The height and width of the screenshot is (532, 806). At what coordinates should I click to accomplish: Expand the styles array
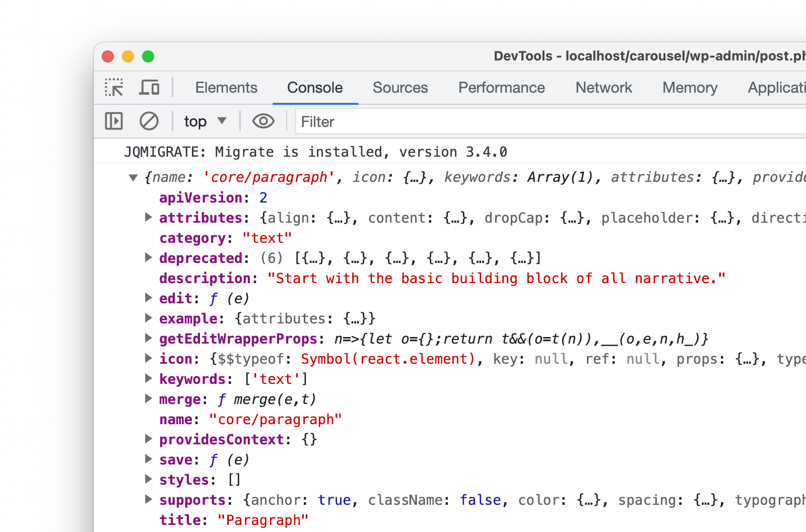pos(148,479)
